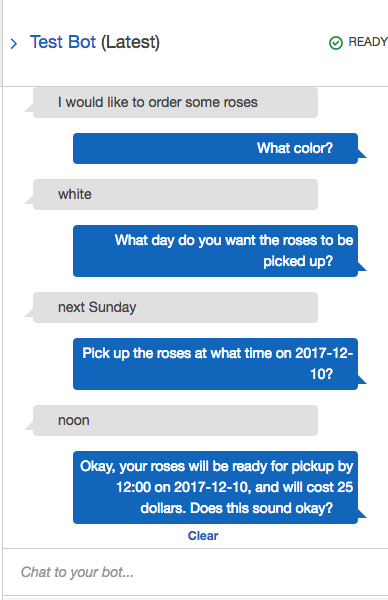
Task: Expand the Test Bot panel chevron
Action: pyautogui.click(x=14, y=44)
